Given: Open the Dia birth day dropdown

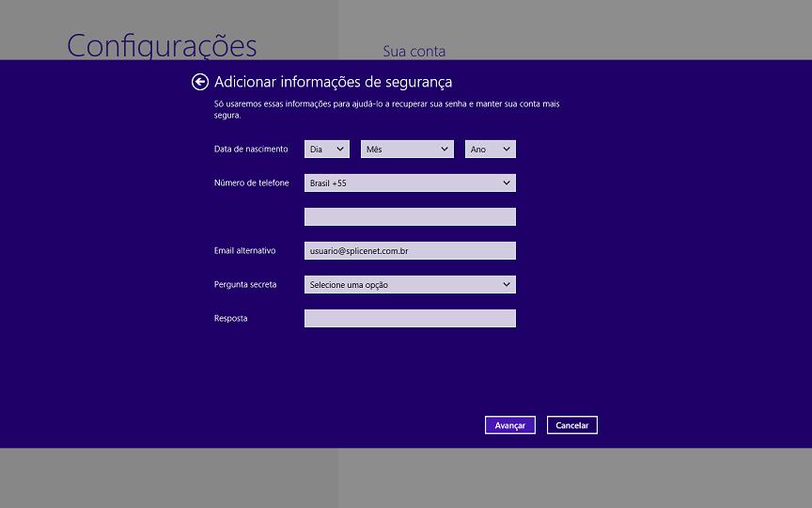Looking at the screenshot, I should click(x=326, y=149).
